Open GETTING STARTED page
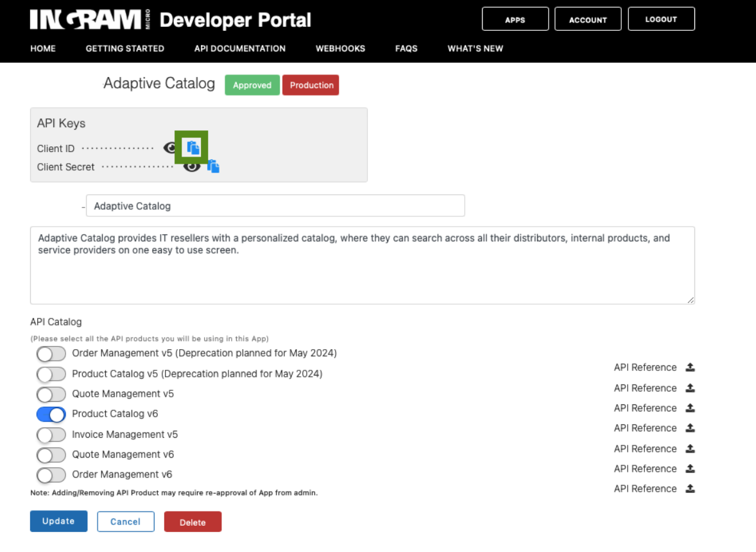The image size is (756, 552). click(x=125, y=49)
